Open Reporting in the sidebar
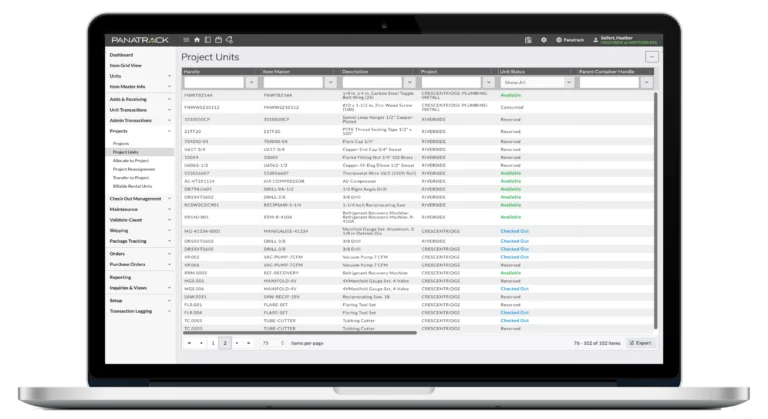The width and height of the screenshot is (768, 419). tap(120, 277)
